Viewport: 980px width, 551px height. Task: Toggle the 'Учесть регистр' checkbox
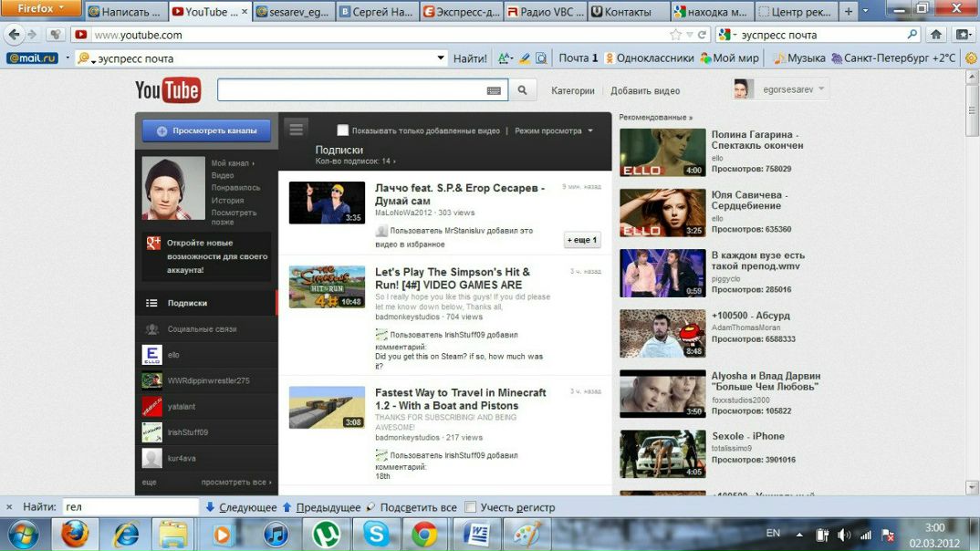tap(471, 507)
